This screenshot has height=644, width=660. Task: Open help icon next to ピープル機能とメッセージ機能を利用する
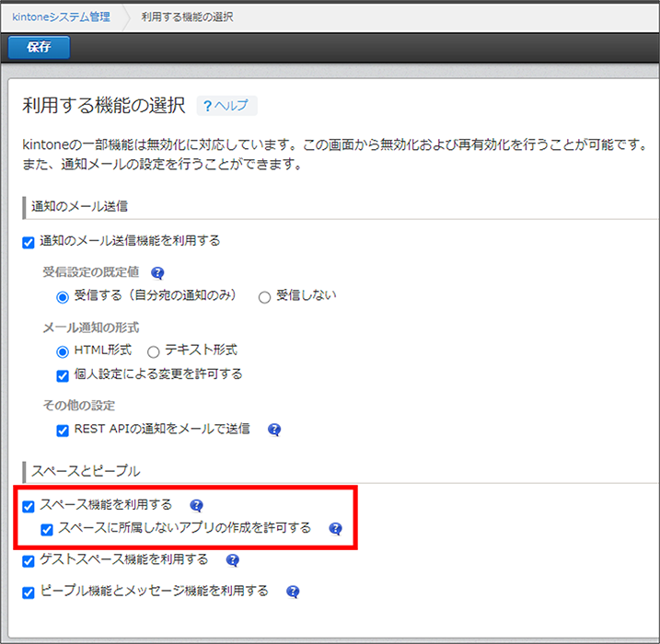293,592
